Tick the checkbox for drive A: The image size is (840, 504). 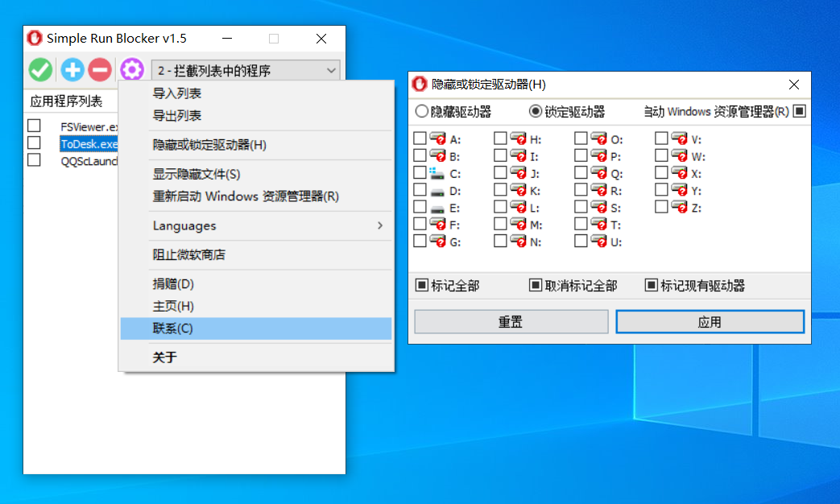click(420, 138)
